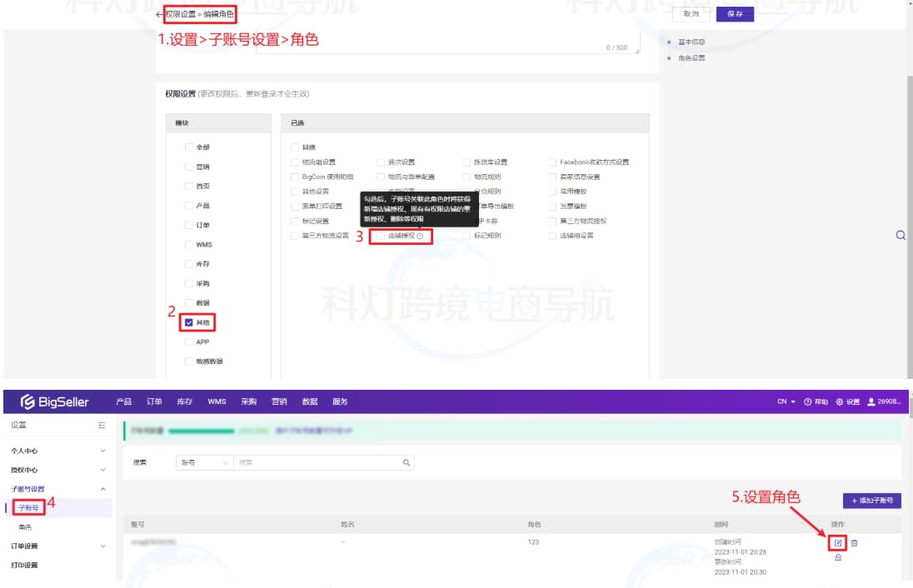913x588 pixels.
Task: Click the search magnifier icon in the search box
Action: [x=407, y=462]
